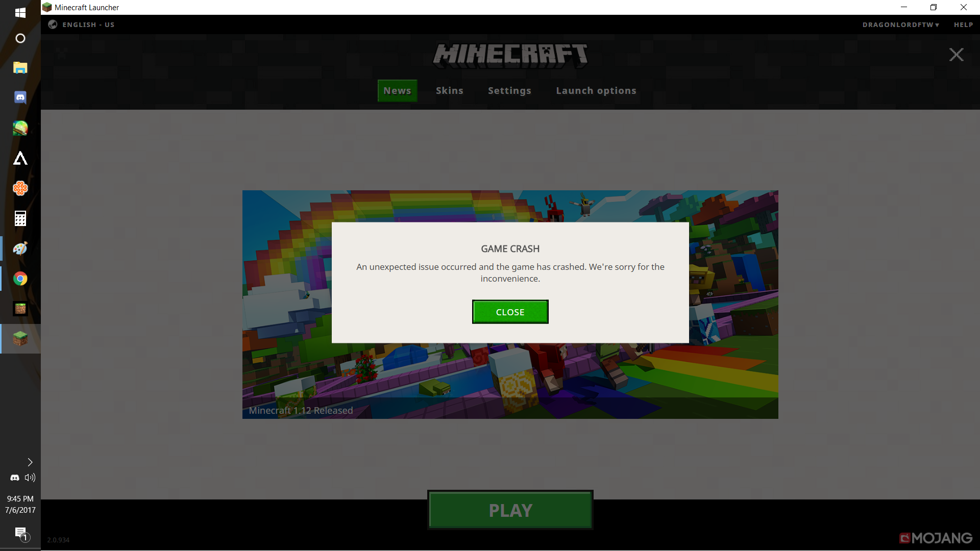
Task: Open the volume control in tray
Action: pos(30,478)
